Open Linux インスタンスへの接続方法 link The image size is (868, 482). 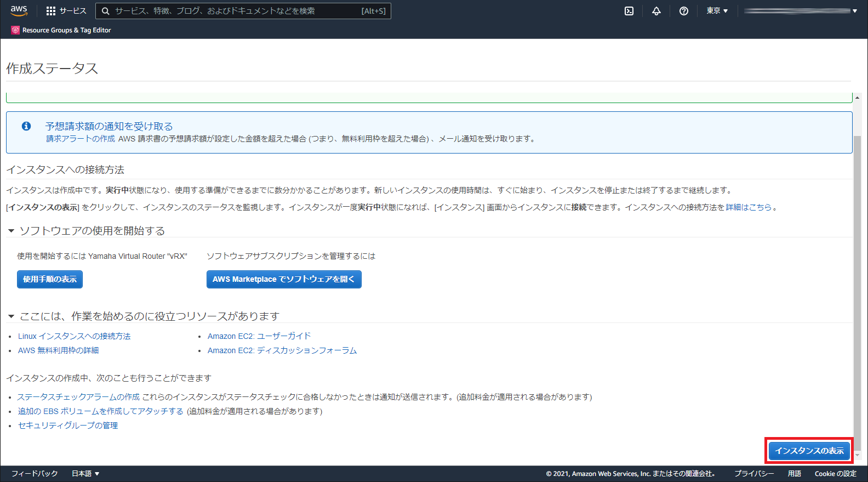pos(74,336)
